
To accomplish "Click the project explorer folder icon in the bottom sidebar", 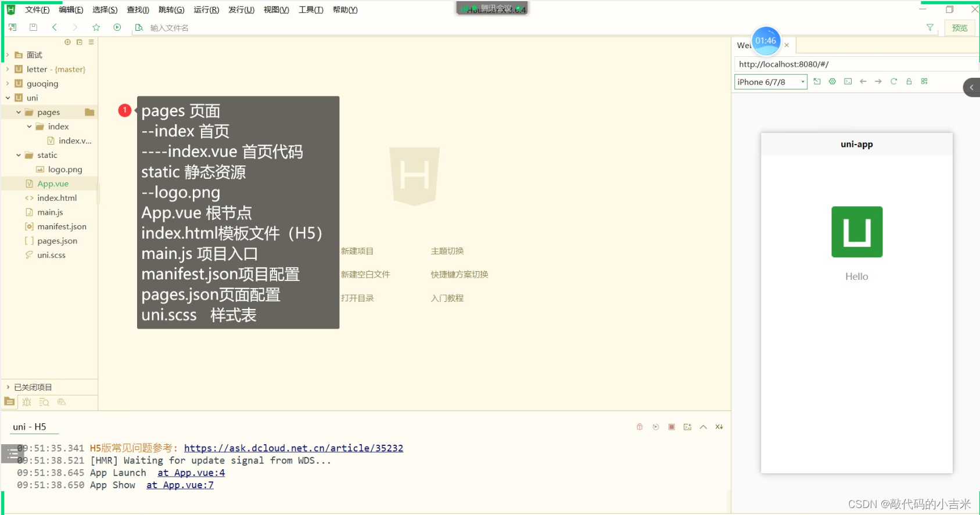I will coord(9,402).
